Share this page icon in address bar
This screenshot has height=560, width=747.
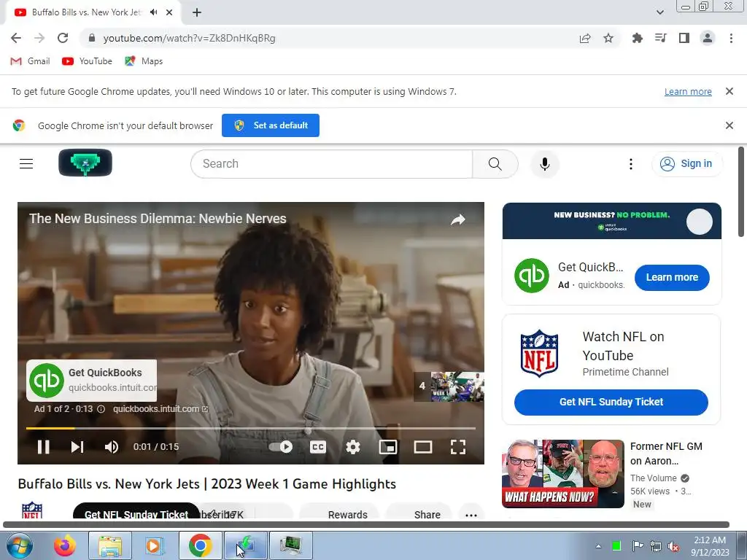[585, 38]
